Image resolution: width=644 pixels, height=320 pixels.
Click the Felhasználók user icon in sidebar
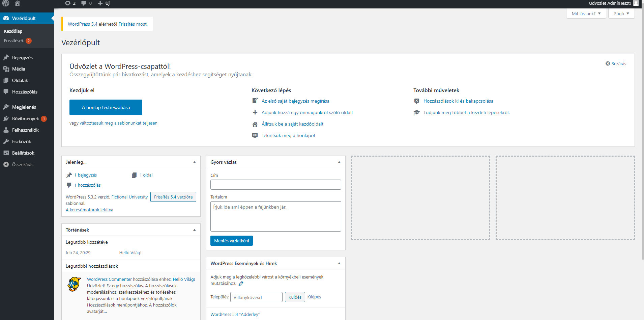[x=6, y=130]
